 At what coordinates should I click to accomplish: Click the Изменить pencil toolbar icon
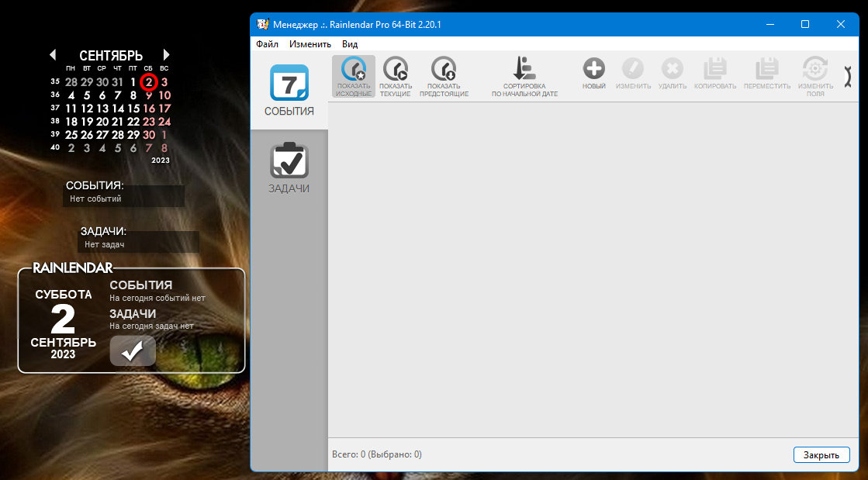[633, 73]
